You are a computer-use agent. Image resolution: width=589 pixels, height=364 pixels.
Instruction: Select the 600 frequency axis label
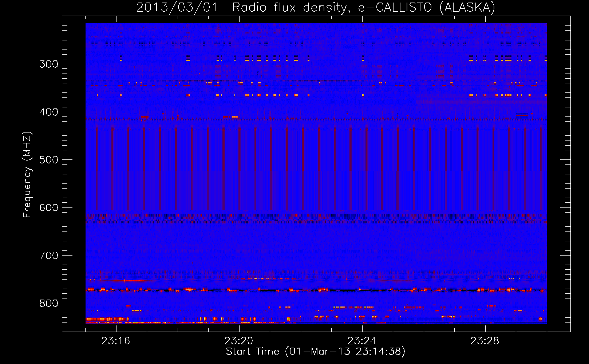pos(49,208)
